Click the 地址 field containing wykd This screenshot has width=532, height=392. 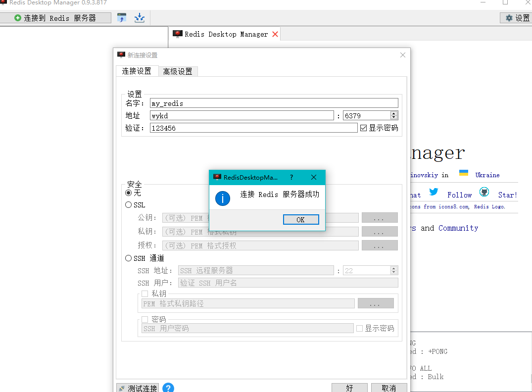click(x=242, y=116)
